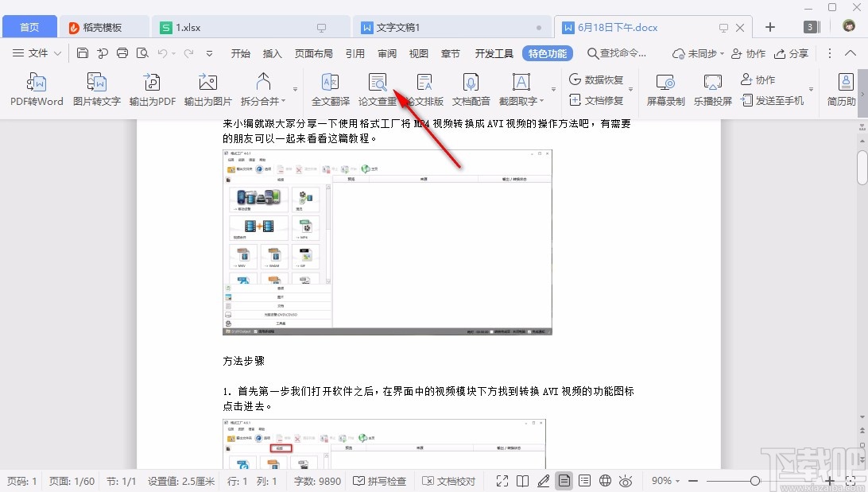Open the 图片转文字 tool
Viewport: 868px width, 492px height.
pos(95,87)
